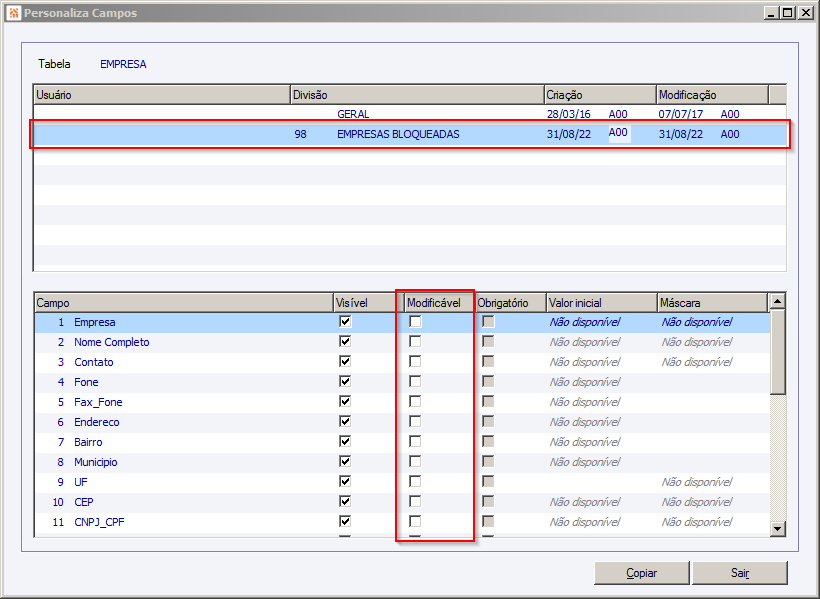This screenshot has width=820, height=599.
Task: Click creation date 31/08/22 cell
Action: pyautogui.click(x=569, y=134)
